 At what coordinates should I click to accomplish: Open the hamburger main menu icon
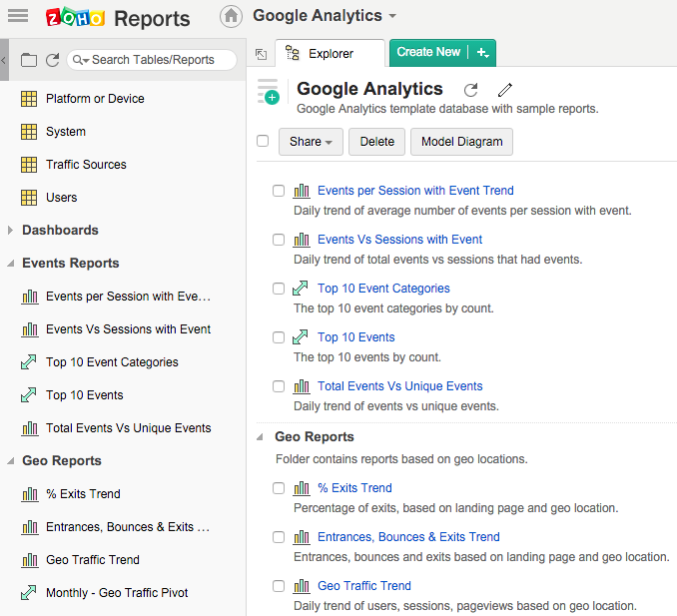pyautogui.click(x=18, y=16)
